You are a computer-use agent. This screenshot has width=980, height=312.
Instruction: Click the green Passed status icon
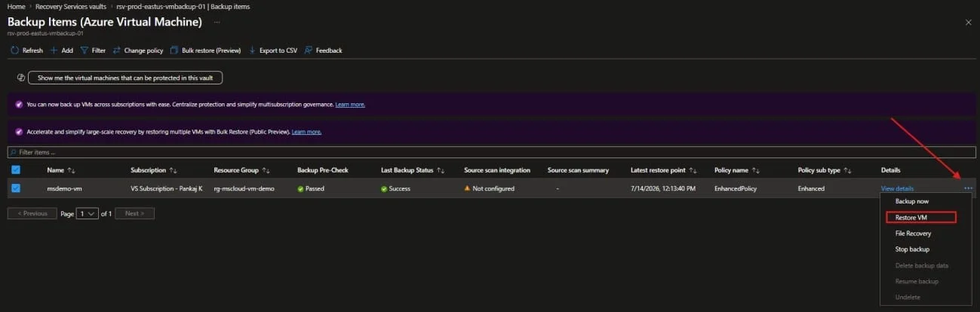[x=300, y=188]
